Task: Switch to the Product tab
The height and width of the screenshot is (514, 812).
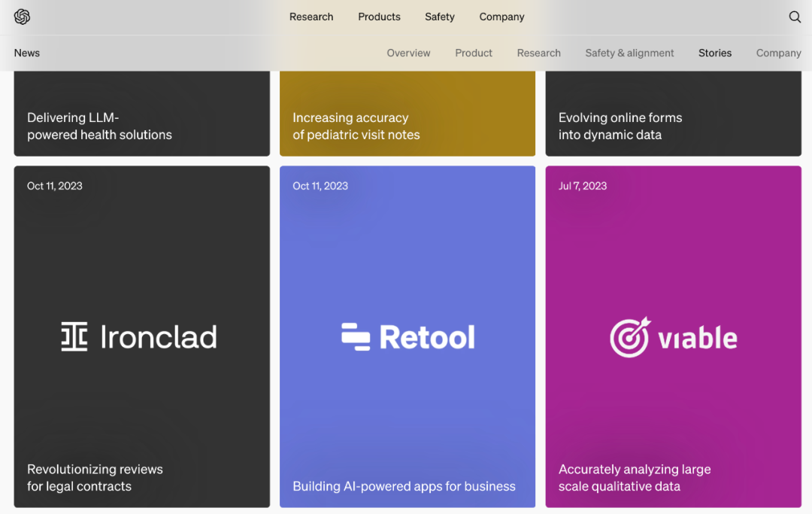Action: [474, 53]
